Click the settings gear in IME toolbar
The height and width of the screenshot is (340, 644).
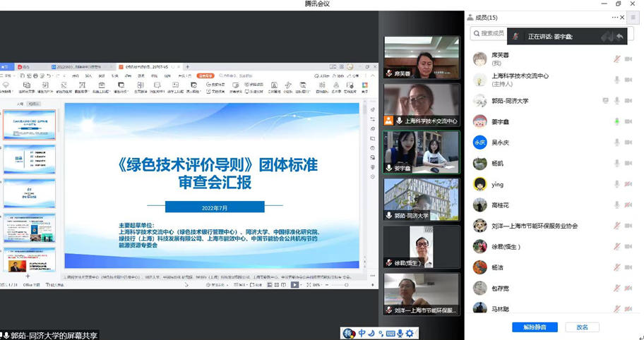[x=410, y=333]
